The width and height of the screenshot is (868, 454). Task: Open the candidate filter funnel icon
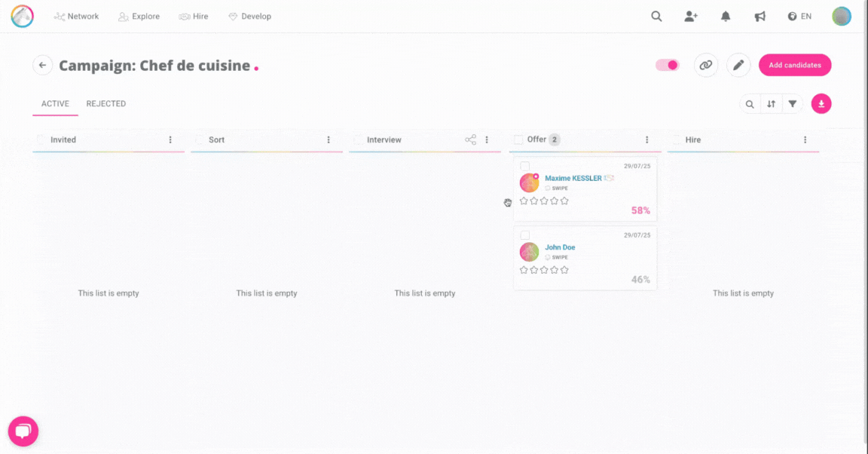coord(792,104)
